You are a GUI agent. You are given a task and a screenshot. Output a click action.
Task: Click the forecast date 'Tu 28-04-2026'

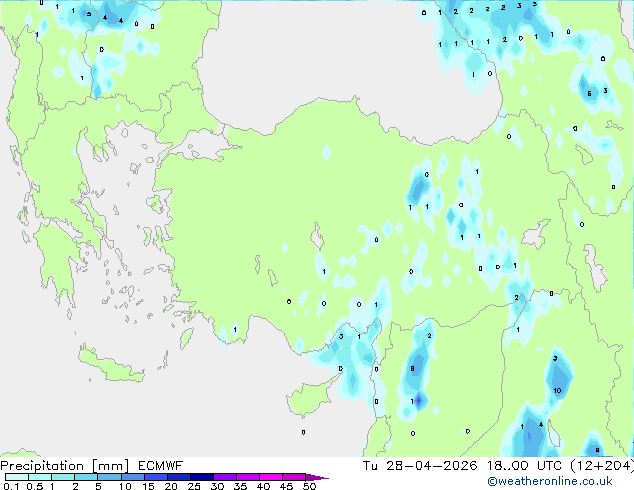click(x=420, y=466)
